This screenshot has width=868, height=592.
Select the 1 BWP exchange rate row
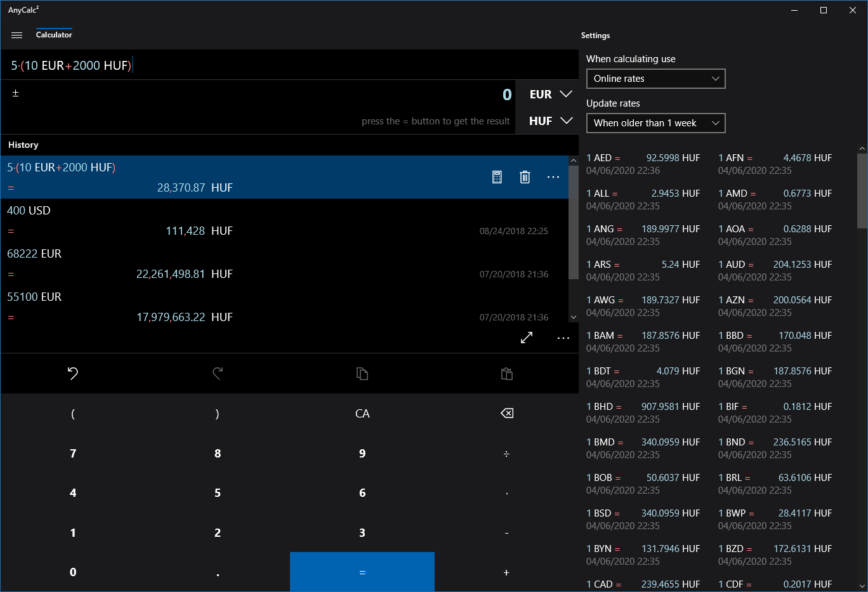[x=775, y=519]
